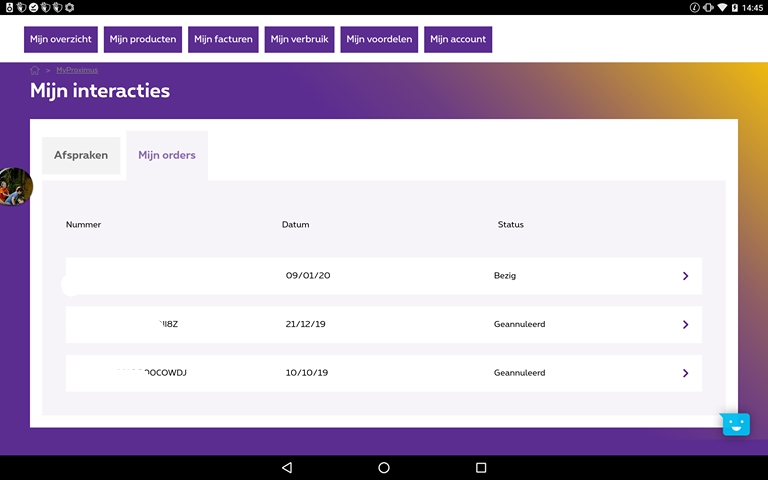Image resolution: width=768 pixels, height=480 pixels.
Task: Expand the 21/12/19 order chevron
Action: coord(685,324)
